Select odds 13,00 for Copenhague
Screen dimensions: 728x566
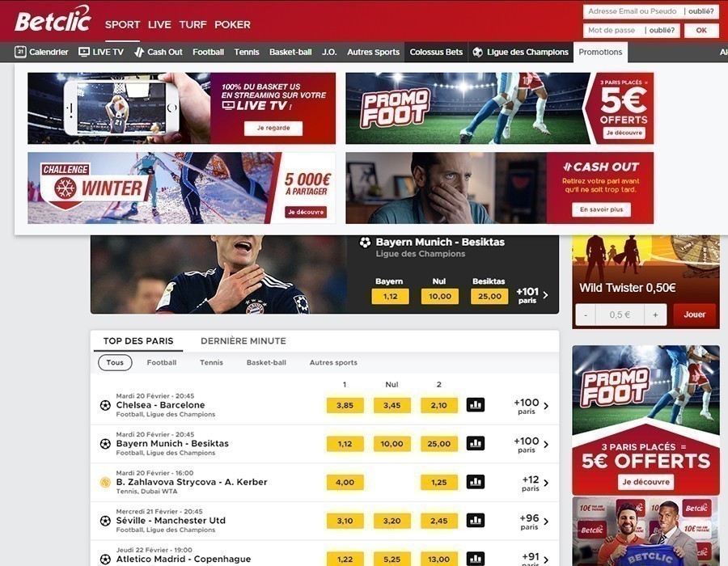click(438, 559)
